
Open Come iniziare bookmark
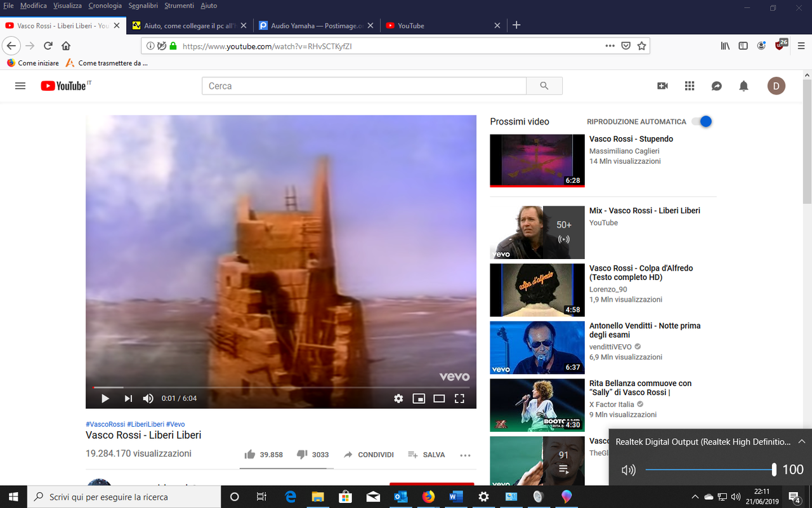pyautogui.click(x=33, y=63)
